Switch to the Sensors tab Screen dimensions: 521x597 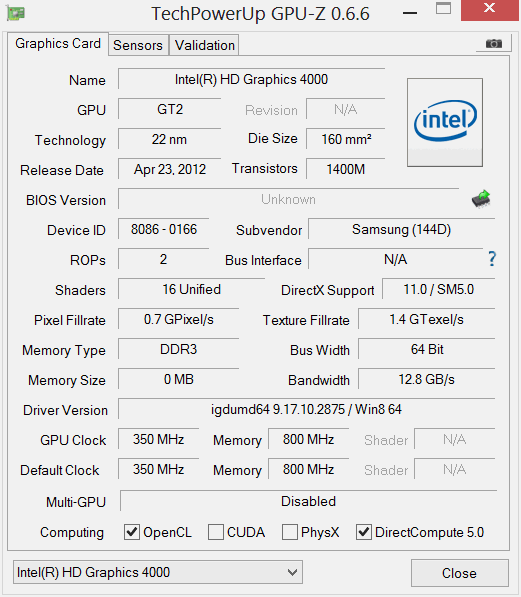(x=138, y=45)
